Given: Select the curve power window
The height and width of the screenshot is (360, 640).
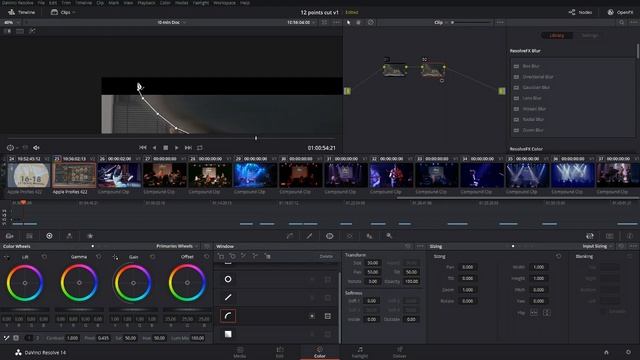Looking at the screenshot, I should 228,316.
